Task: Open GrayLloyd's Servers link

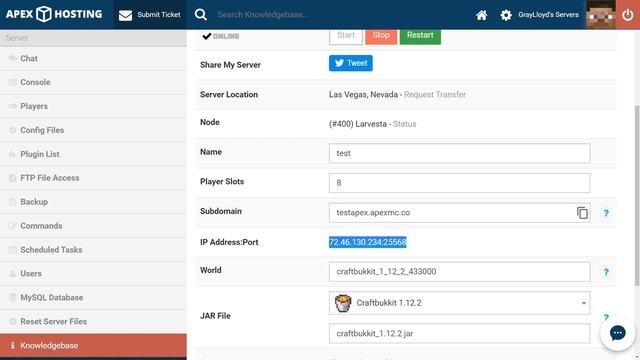Action: coord(548,15)
